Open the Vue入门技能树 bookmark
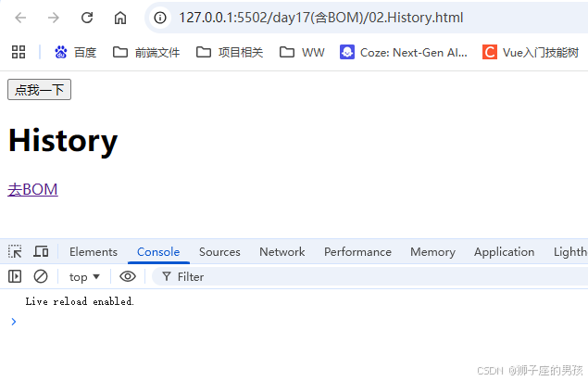Image resolution: width=588 pixels, height=381 pixels. pyautogui.click(x=531, y=52)
